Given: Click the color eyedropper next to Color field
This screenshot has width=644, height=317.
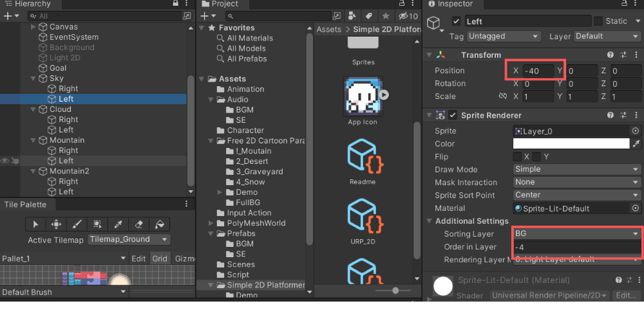Looking at the screenshot, I should [x=636, y=143].
